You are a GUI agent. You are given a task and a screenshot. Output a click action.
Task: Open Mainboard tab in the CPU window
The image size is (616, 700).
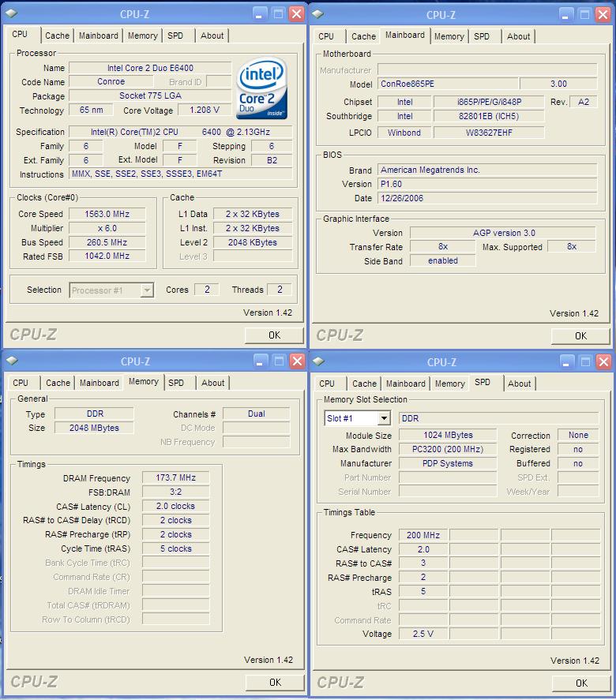click(98, 36)
